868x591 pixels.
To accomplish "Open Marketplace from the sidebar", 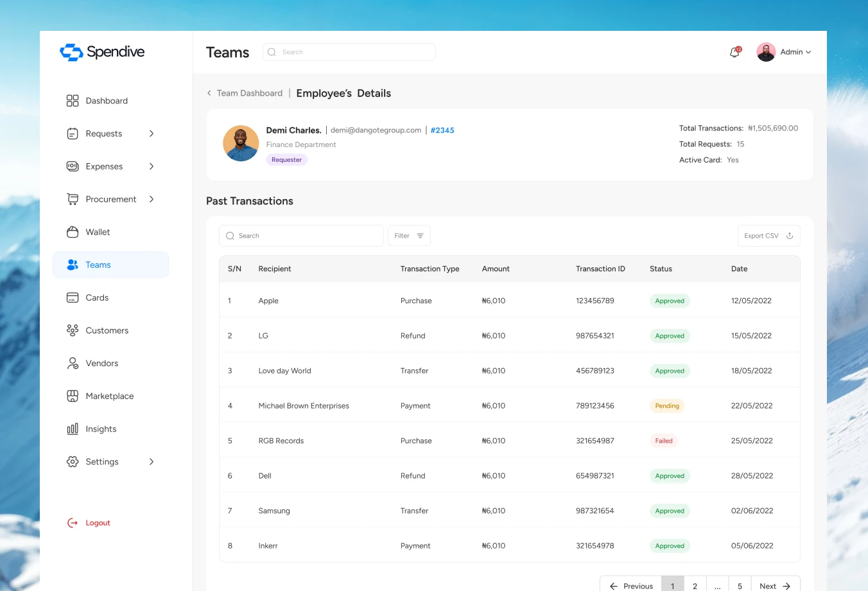I will tap(110, 396).
